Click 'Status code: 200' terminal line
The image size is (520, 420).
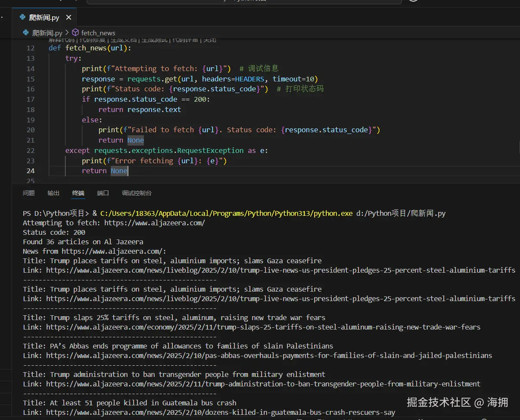[x=54, y=232]
